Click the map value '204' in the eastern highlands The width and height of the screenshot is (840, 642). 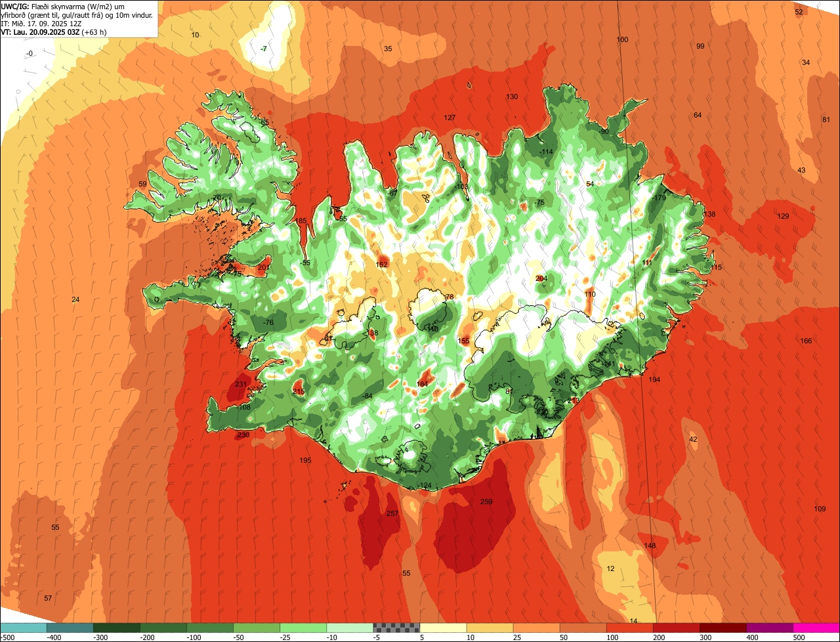tap(541, 278)
